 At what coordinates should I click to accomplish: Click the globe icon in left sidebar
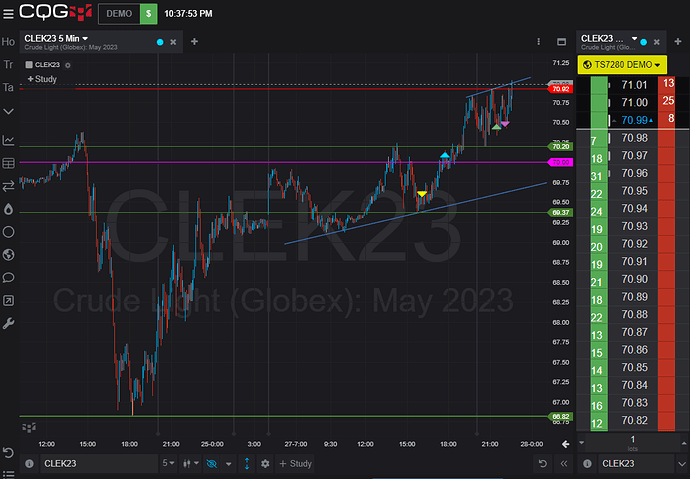[x=9, y=254]
